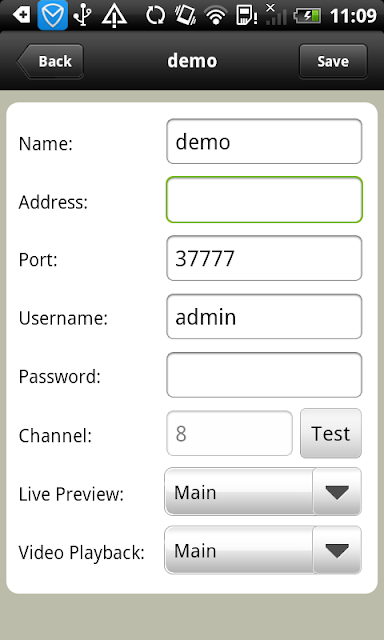Viewport: 384px width, 640px height.
Task: Open the Live Preview dropdown arrow
Action: pyautogui.click(x=337, y=492)
